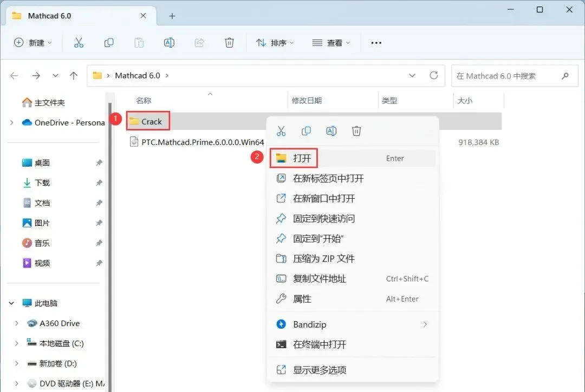This screenshot has height=392, width=585.
Task: Click Mathcad 6.0 in the address bar
Action: [137, 76]
